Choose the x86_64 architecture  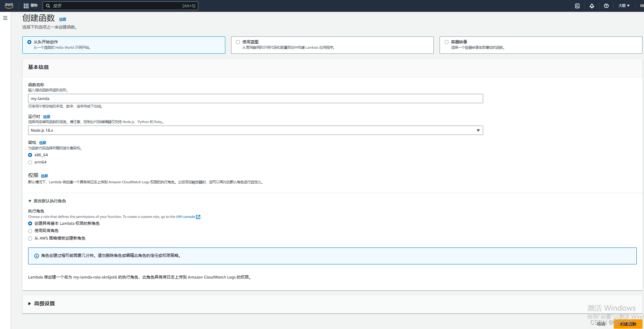30,155
